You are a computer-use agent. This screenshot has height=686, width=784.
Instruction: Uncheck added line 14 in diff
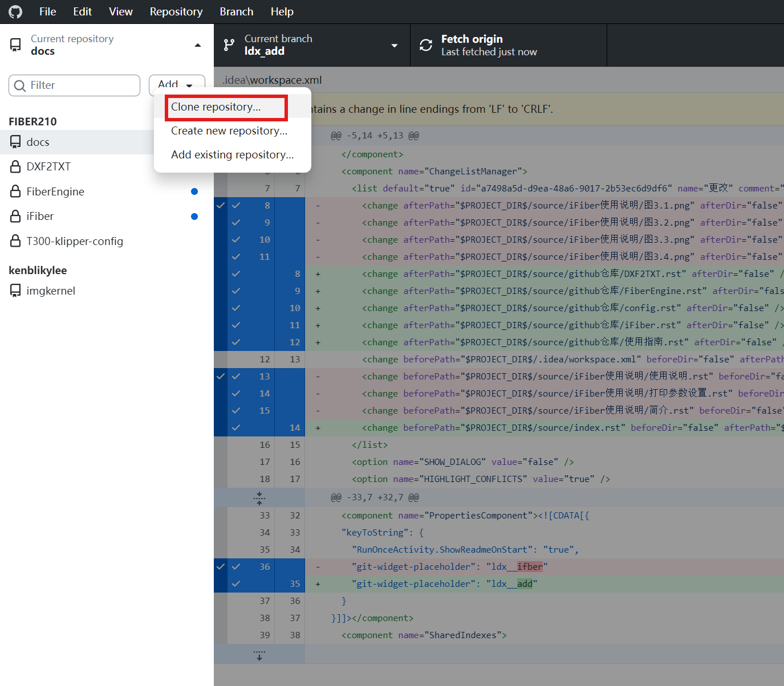pos(236,428)
